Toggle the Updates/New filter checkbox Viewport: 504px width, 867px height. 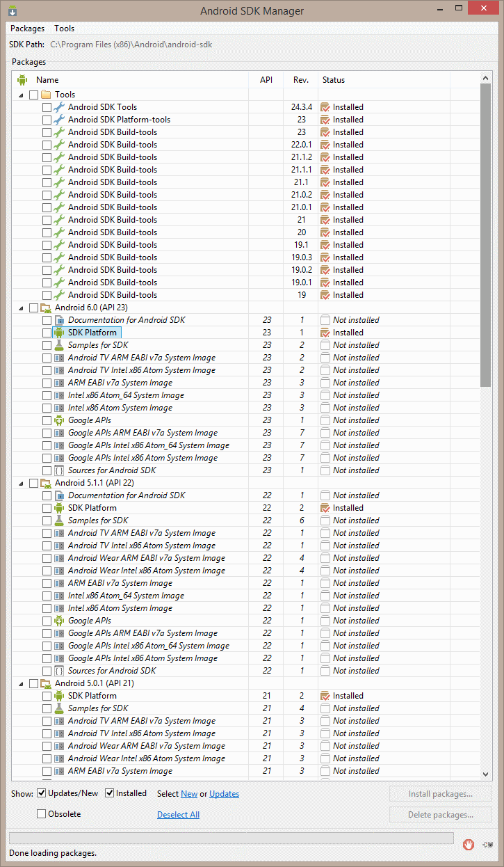[x=42, y=793]
